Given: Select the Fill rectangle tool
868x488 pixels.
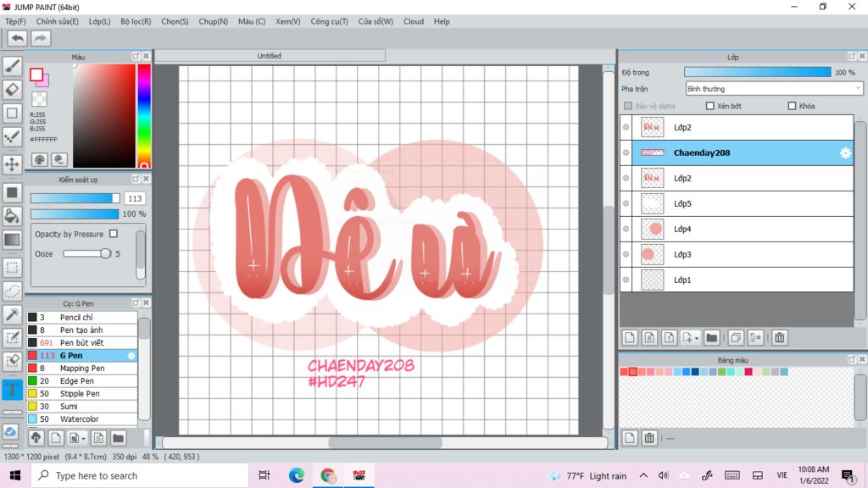Looking at the screenshot, I should pos(12,192).
